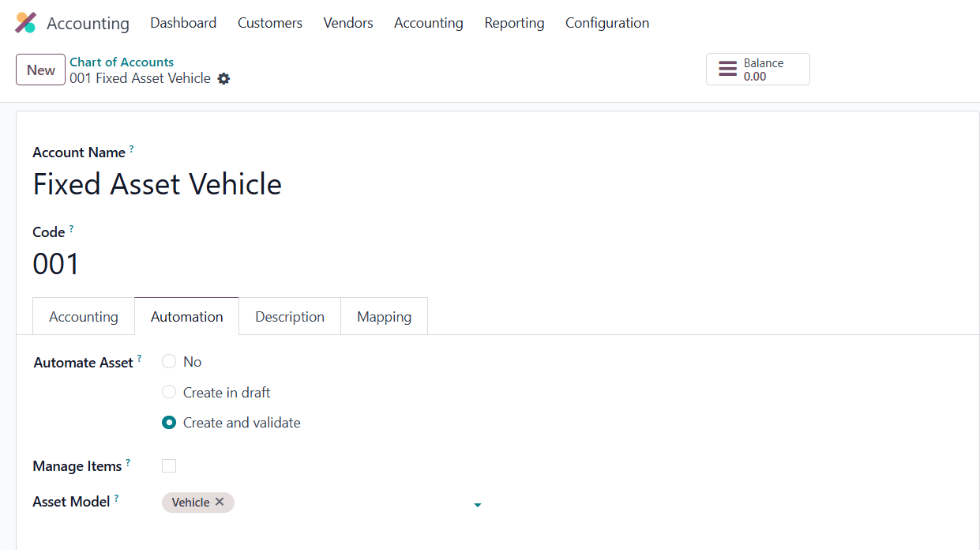
Task: Click the Accounting app logo icon
Action: coord(26,23)
